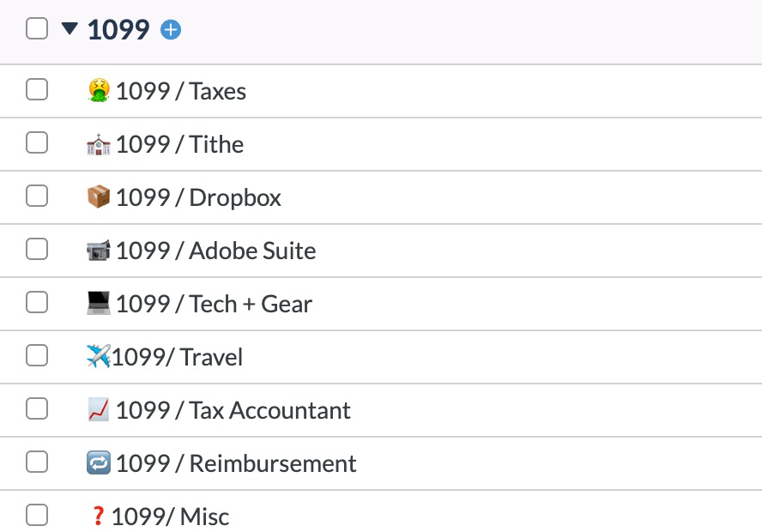Click the package box emoji by Dropbox

(99, 197)
